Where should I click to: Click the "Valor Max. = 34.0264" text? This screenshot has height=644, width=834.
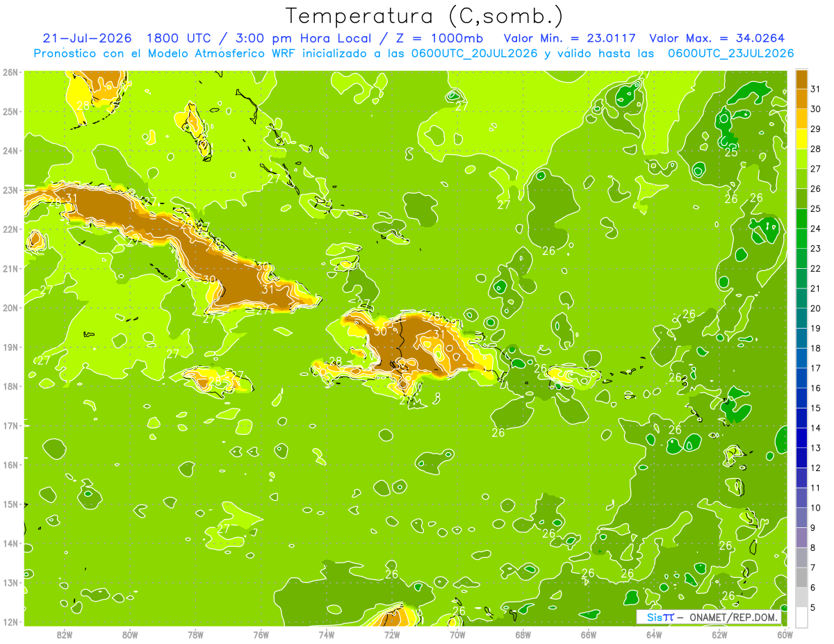[x=718, y=38]
